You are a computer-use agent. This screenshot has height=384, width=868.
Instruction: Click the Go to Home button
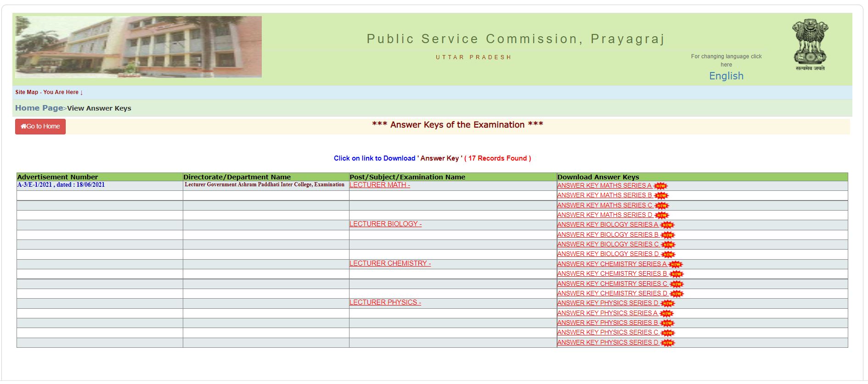click(40, 127)
